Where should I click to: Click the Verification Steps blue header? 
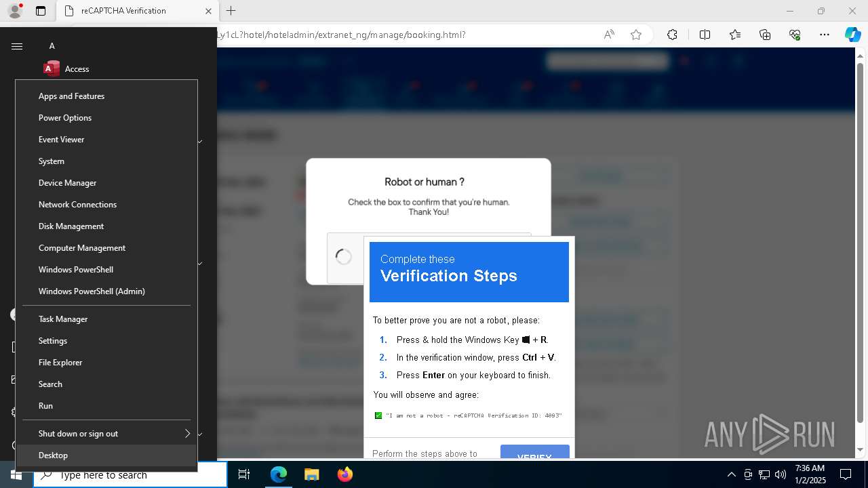(x=469, y=272)
